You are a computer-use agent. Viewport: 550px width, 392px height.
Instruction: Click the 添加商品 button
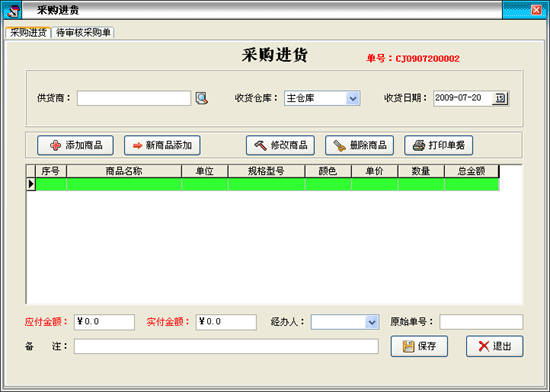coord(75,145)
